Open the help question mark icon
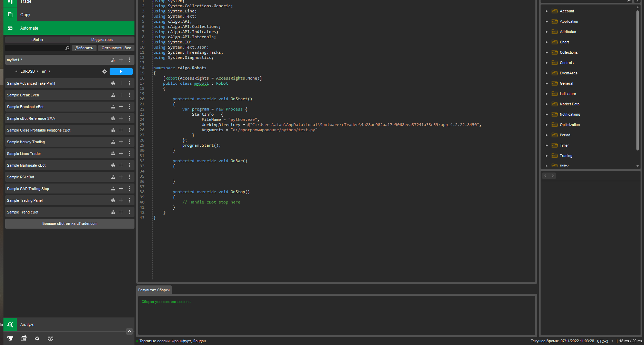644x345 pixels. [x=50, y=338]
